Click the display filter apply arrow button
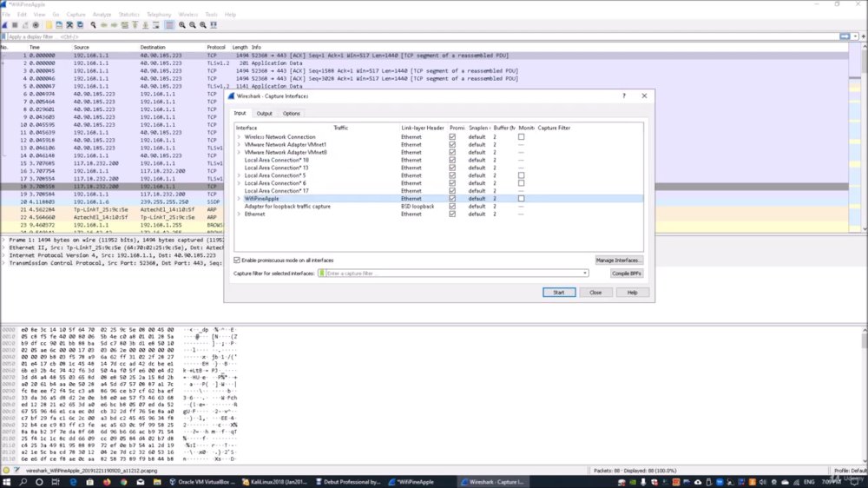Image resolution: width=868 pixels, height=488 pixels. click(845, 36)
